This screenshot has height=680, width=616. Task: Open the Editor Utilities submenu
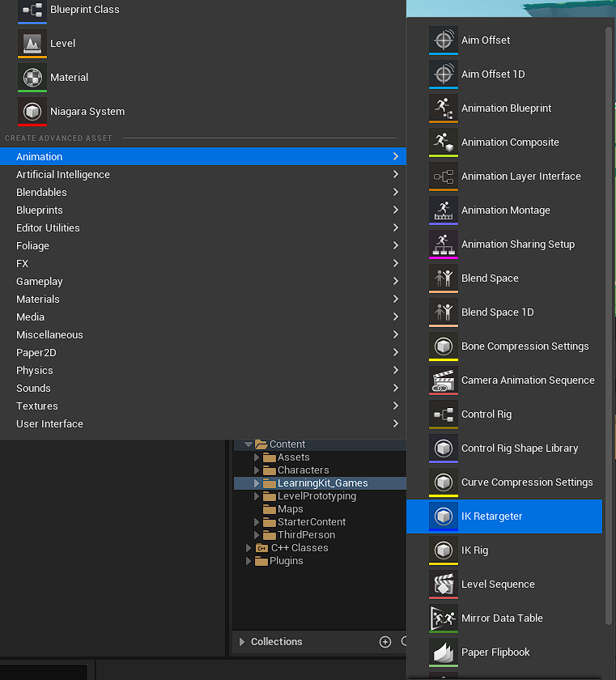203,227
